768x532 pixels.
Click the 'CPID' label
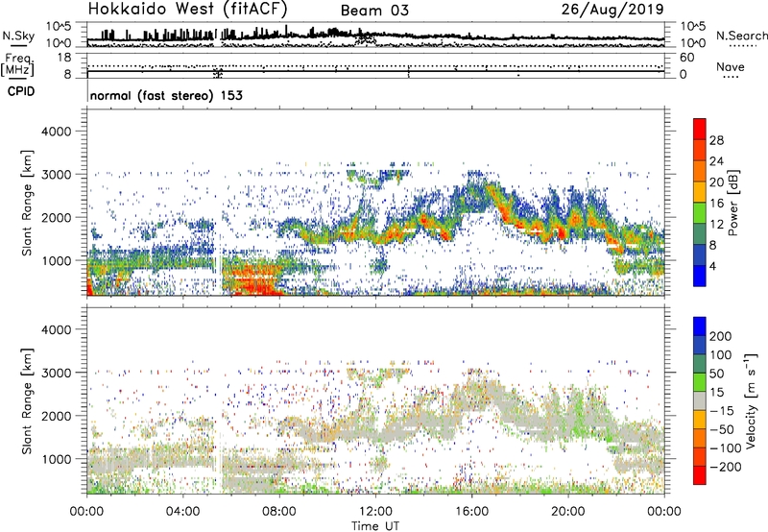click(x=21, y=91)
